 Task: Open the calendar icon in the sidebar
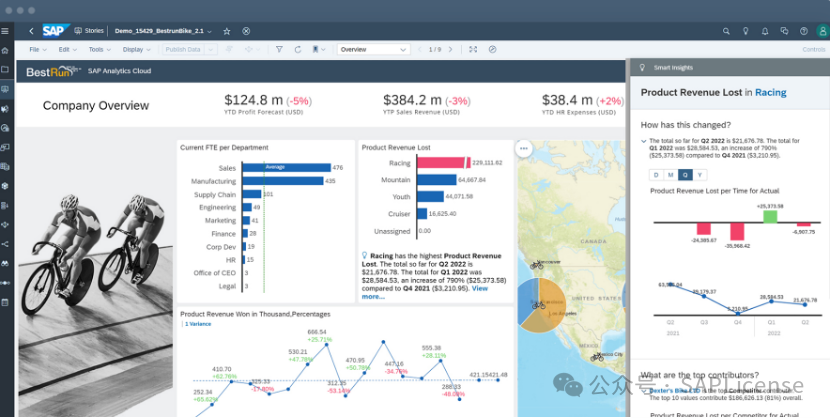pos(5,302)
